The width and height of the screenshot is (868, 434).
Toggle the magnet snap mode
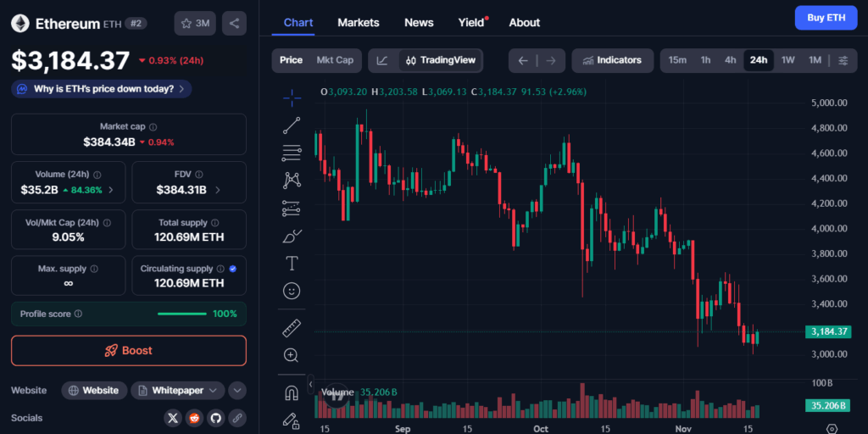tap(292, 393)
